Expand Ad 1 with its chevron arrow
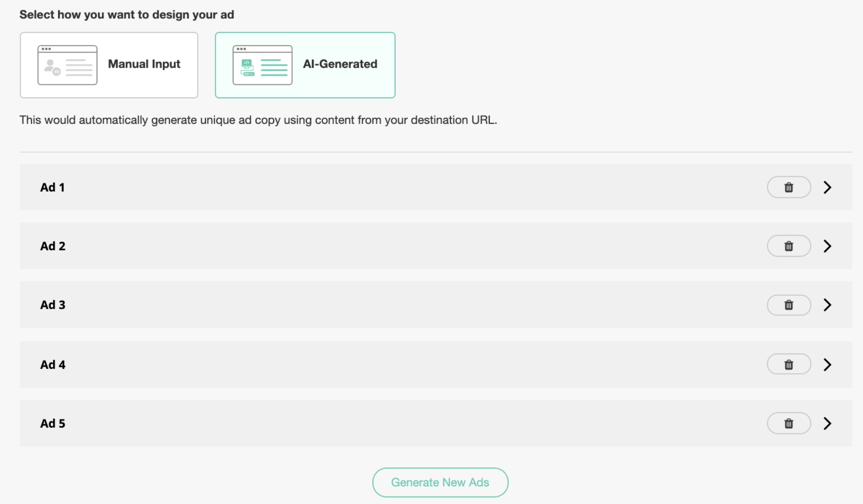This screenshot has height=504, width=863. tap(827, 187)
